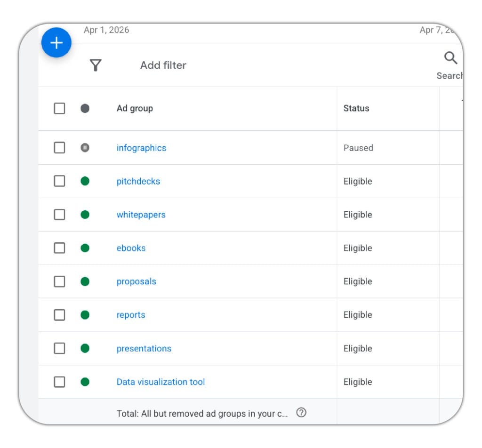The height and width of the screenshot is (448, 482).
Task: Click the search magnifier icon
Action: point(450,57)
